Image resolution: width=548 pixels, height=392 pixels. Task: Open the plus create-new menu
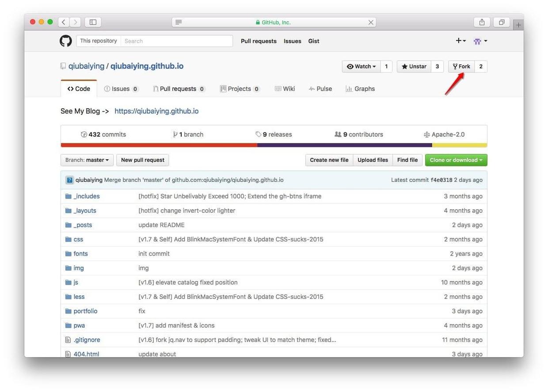pyautogui.click(x=460, y=41)
